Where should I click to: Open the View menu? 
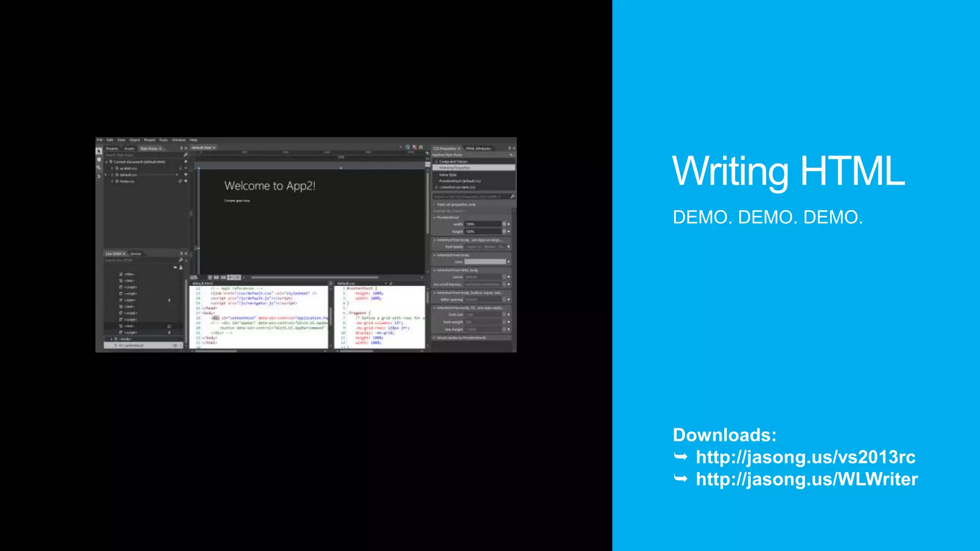122,140
